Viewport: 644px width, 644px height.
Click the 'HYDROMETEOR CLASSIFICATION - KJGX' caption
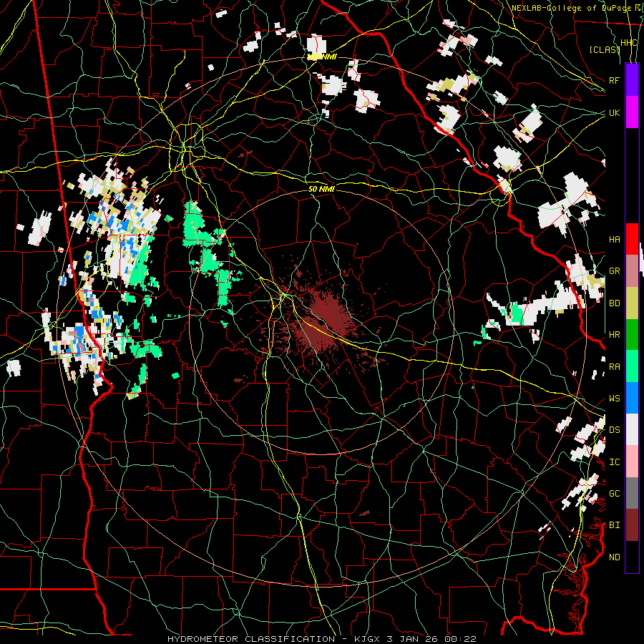pos(273,639)
